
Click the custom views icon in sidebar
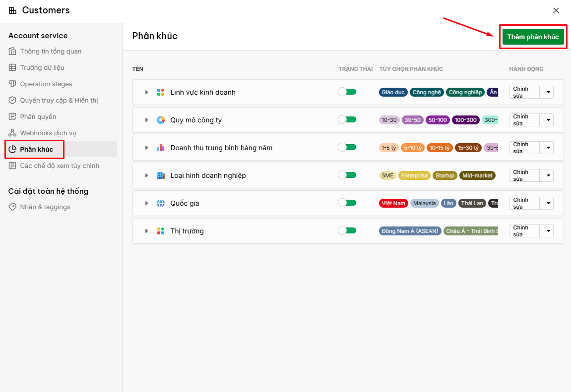point(12,166)
